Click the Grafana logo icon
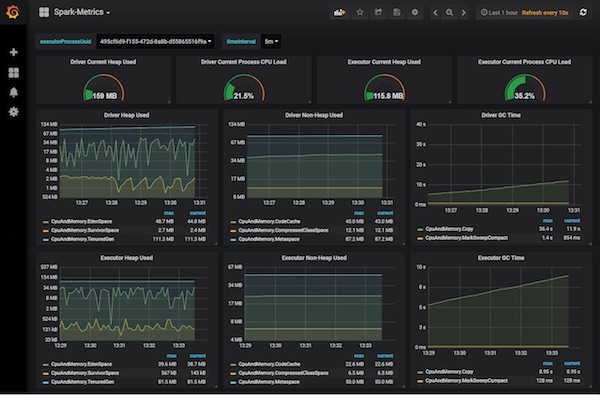600x395 pixels. pyautogui.click(x=13, y=12)
